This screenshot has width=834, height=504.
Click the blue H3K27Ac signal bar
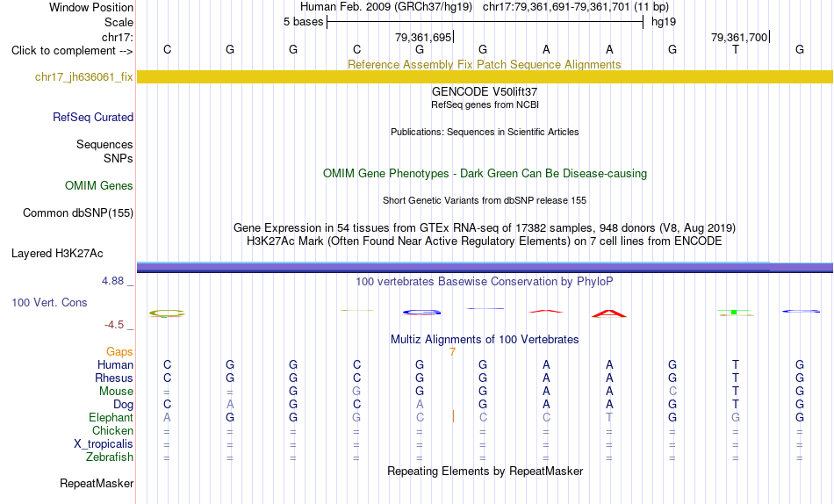tap(485, 267)
